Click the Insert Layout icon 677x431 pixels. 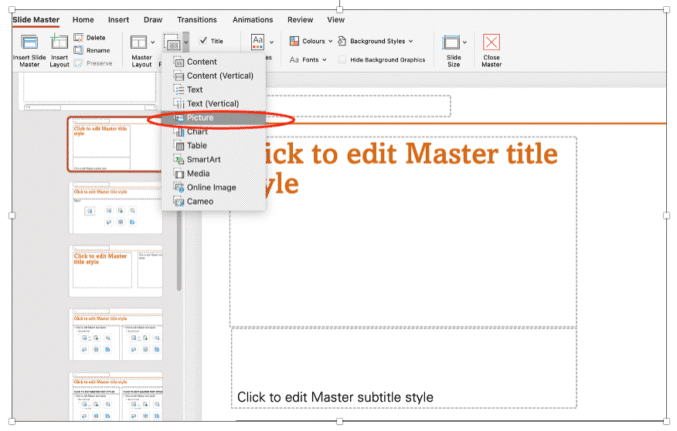(59, 43)
